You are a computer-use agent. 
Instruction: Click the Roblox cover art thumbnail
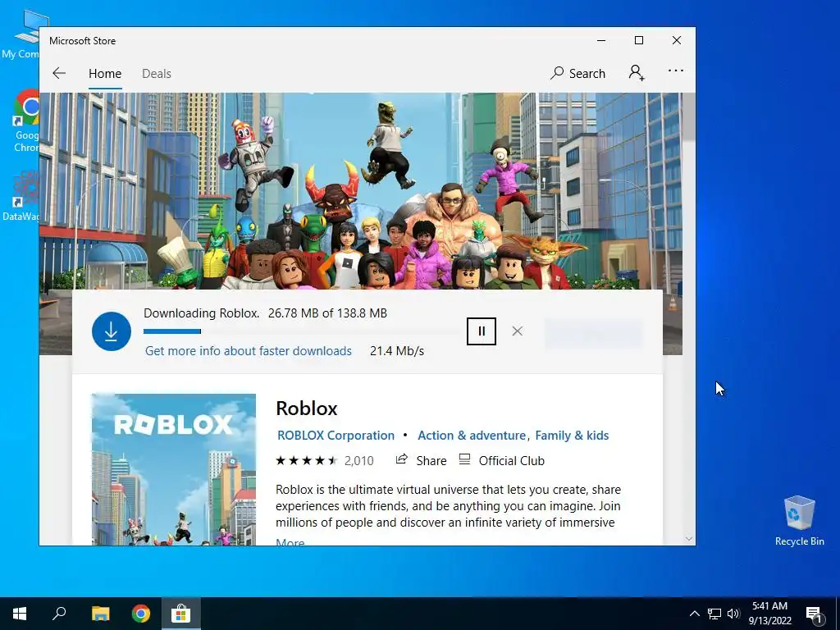174,469
